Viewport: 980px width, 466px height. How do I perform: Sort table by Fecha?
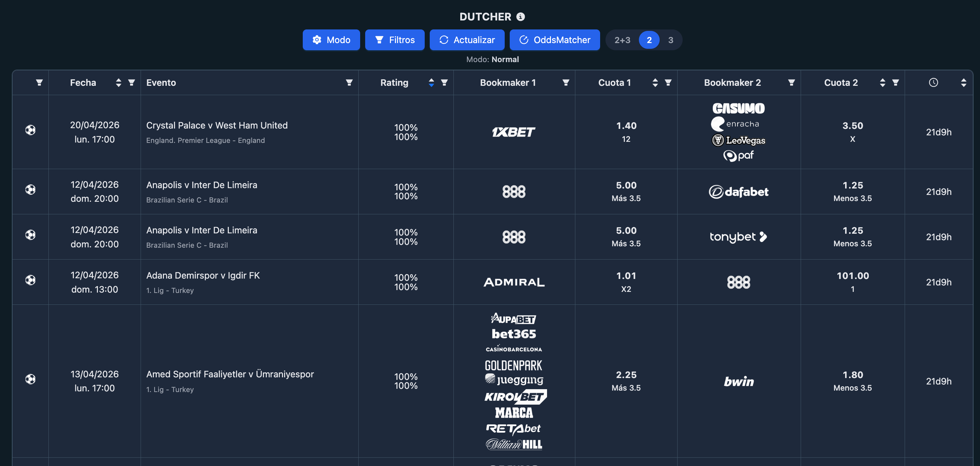click(x=119, y=83)
